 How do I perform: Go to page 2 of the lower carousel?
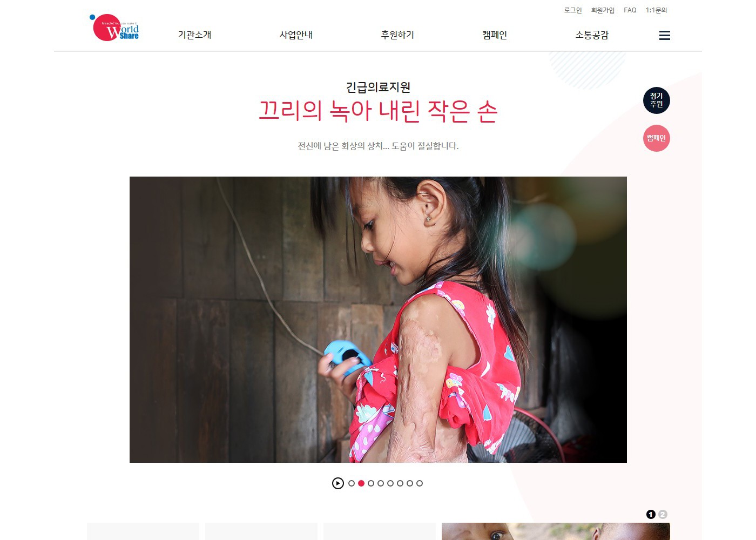[663, 514]
